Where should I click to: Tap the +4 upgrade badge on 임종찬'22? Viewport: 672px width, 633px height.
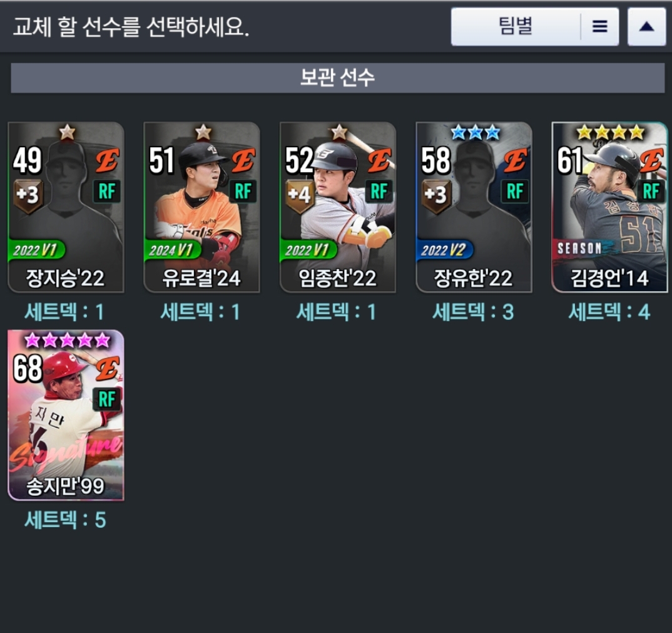[x=300, y=195]
